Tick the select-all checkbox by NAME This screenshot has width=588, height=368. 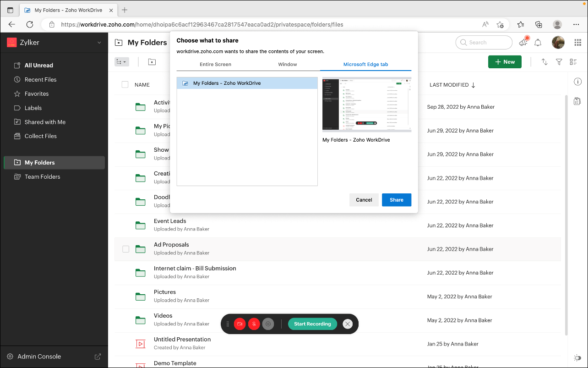click(x=125, y=84)
